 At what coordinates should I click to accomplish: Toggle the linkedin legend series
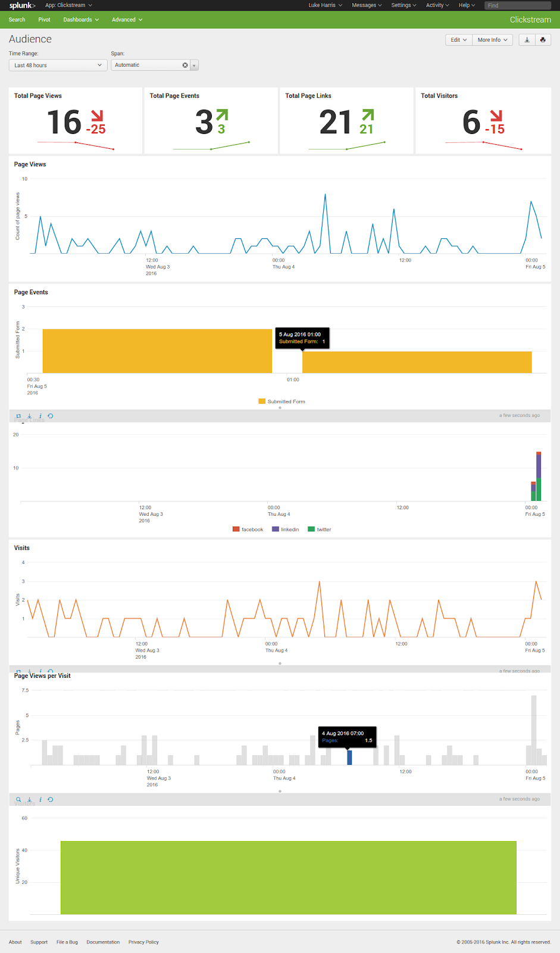point(285,529)
